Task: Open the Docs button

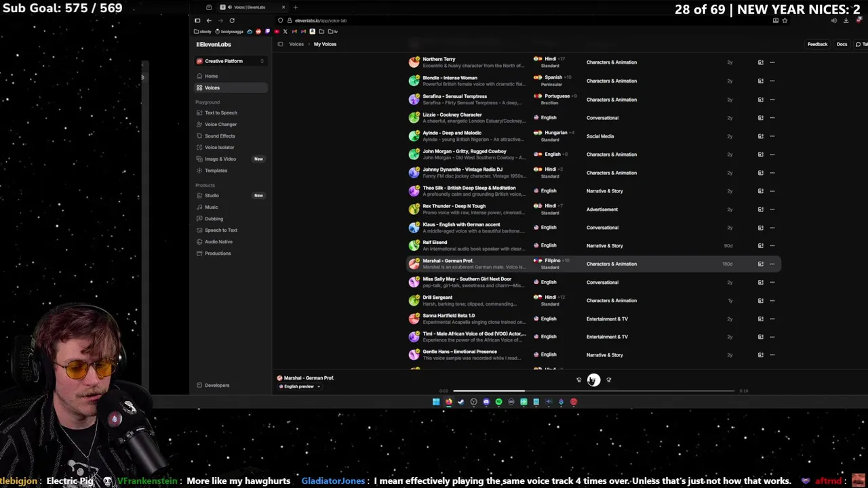Action: click(x=842, y=44)
